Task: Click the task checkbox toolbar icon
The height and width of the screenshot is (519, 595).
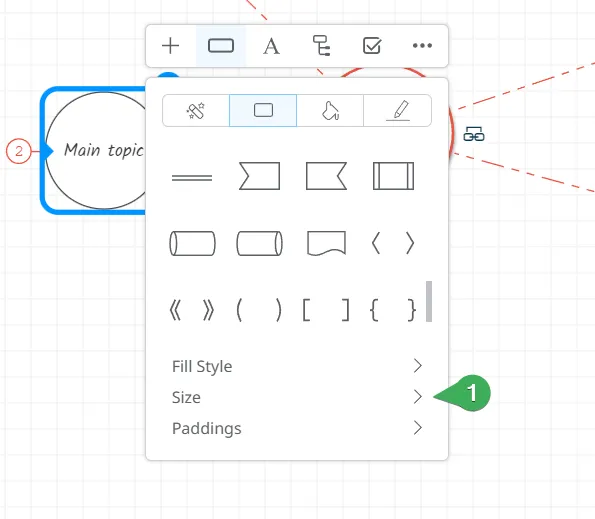Action: click(x=372, y=46)
